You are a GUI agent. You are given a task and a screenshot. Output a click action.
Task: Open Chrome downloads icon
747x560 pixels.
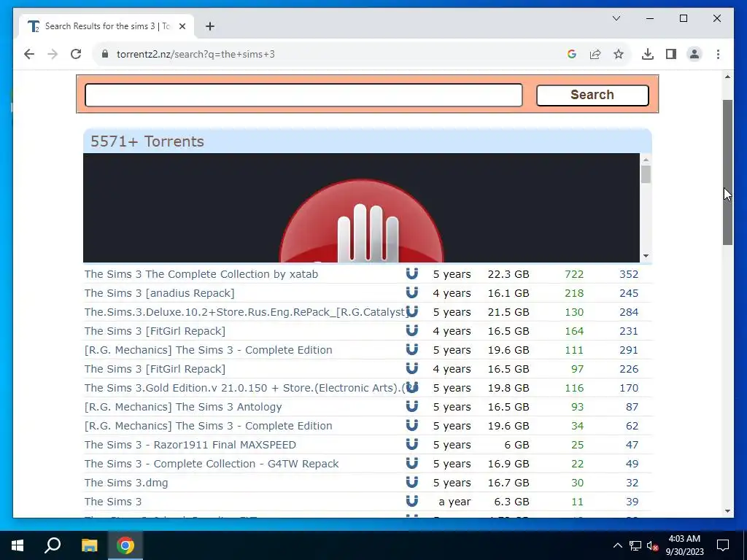click(x=648, y=54)
